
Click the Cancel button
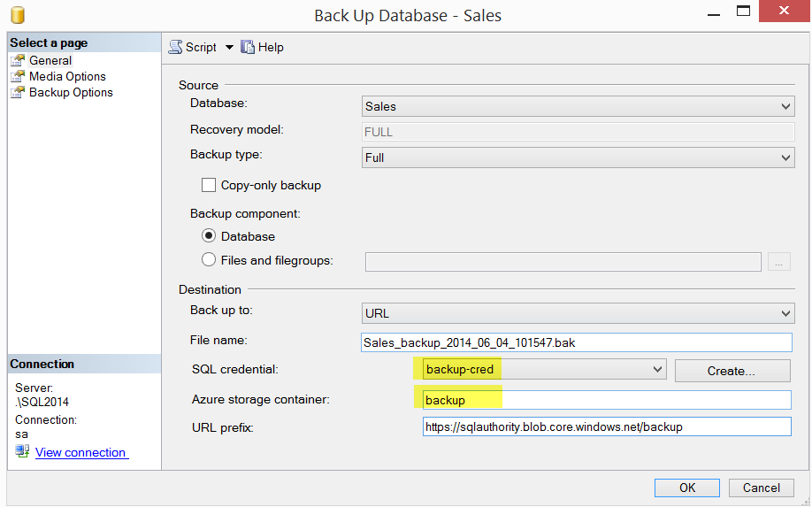pos(762,488)
